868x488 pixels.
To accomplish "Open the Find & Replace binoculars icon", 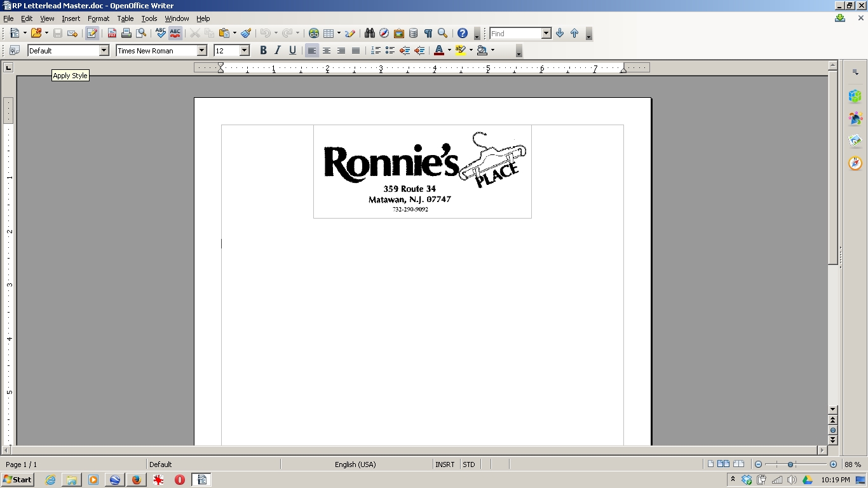I will pos(369,34).
